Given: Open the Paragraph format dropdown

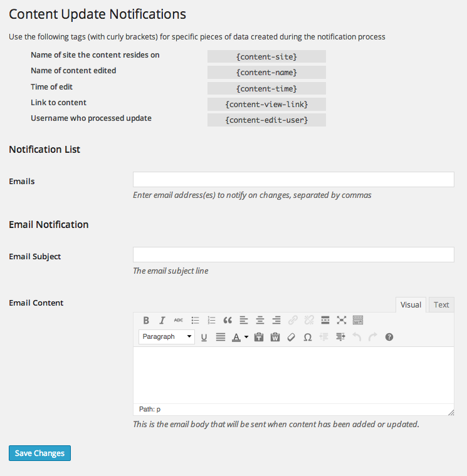Looking at the screenshot, I should [167, 337].
